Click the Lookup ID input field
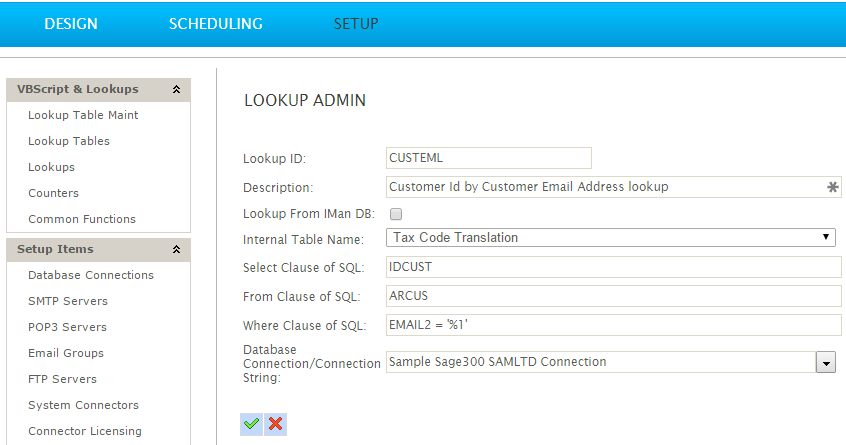Viewport: 846px width, 445px height. pyautogui.click(x=489, y=158)
